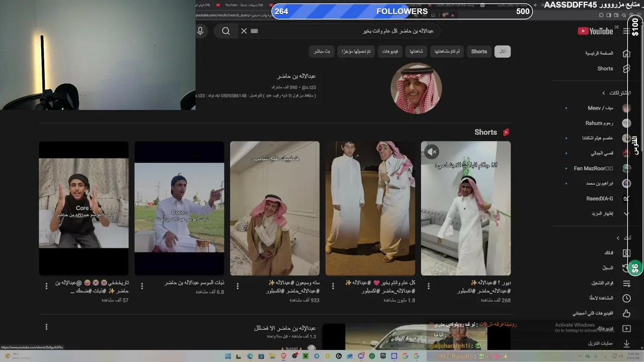The image size is (644, 362).
Task: Select the Shorts filter chip
Action: point(479,51)
